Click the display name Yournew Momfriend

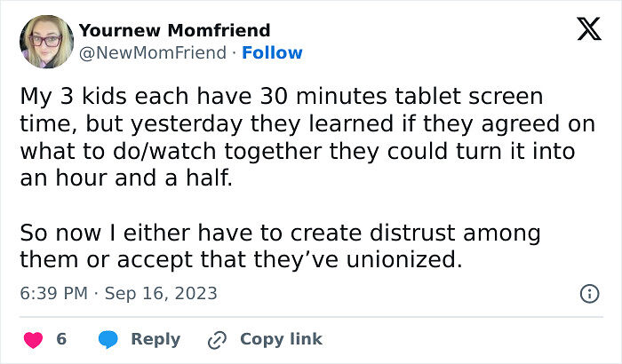(174, 30)
